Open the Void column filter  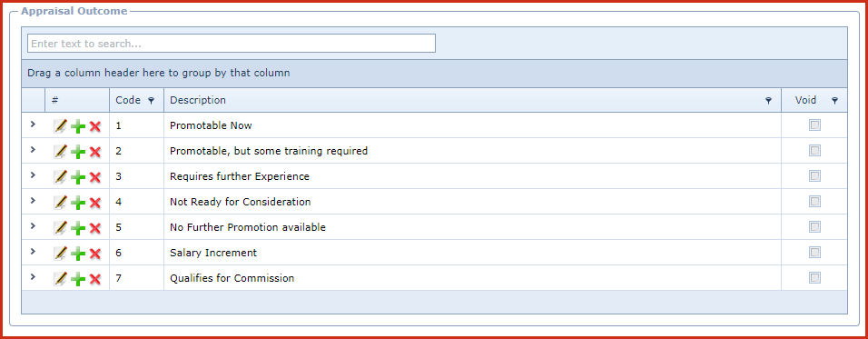click(x=834, y=101)
